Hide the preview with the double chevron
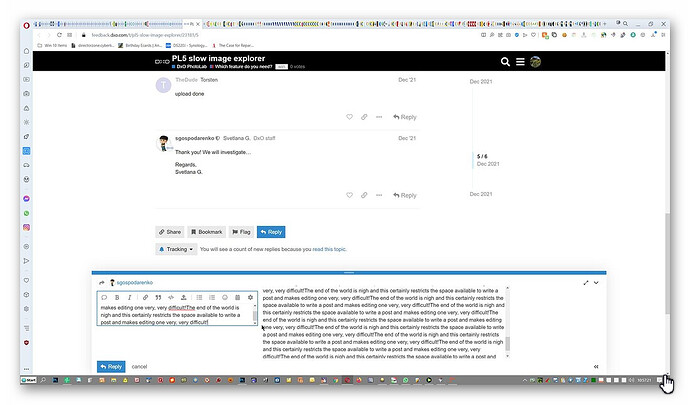 (x=596, y=366)
